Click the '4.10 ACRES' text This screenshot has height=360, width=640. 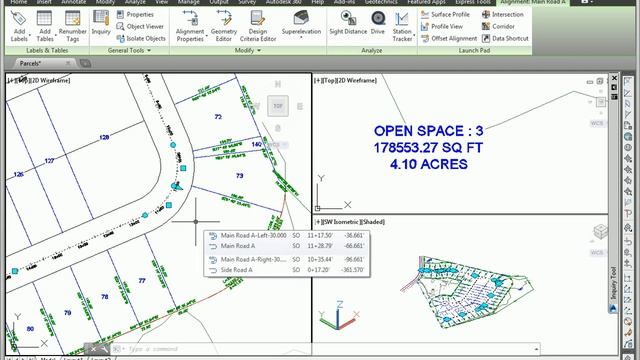(x=429, y=164)
